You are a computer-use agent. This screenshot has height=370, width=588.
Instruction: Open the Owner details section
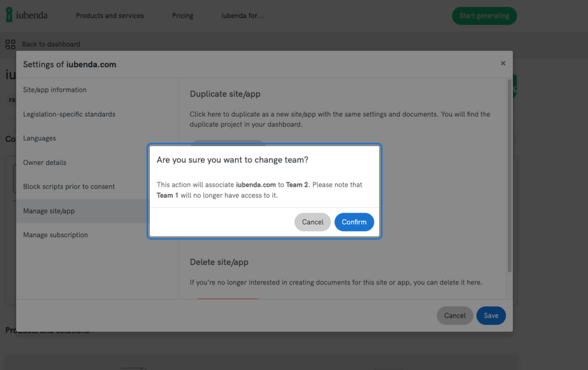click(x=45, y=163)
